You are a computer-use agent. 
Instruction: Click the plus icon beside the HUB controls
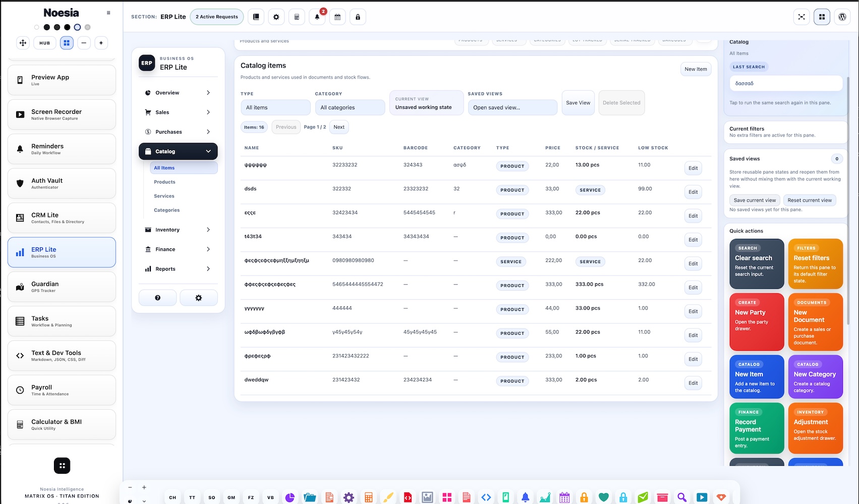(101, 43)
